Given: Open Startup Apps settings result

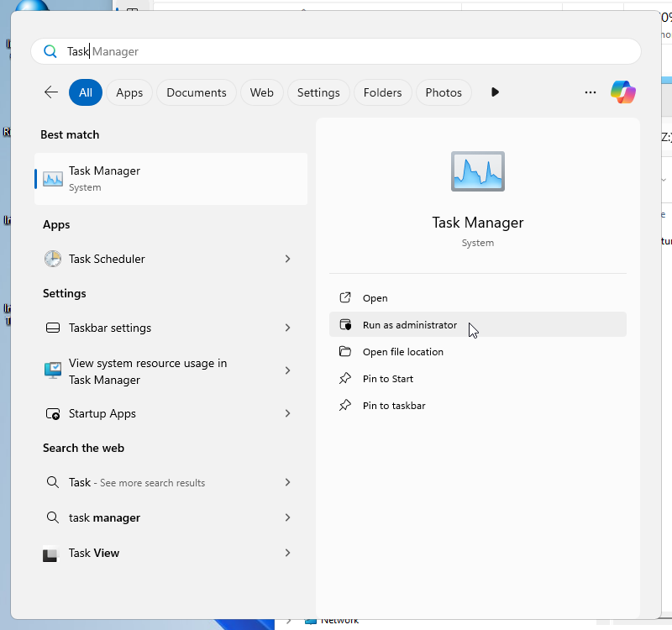Looking at the screenshot, I should 170,413.
